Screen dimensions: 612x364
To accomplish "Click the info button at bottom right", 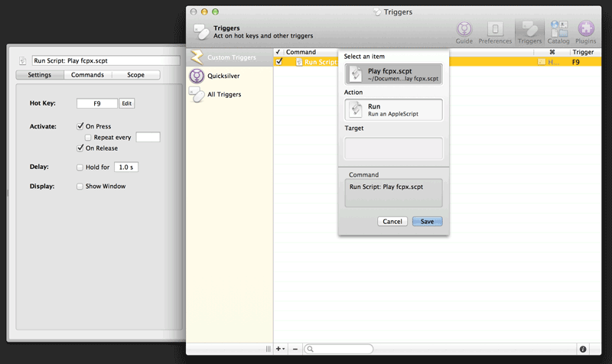I will click(x=583, y=349).
